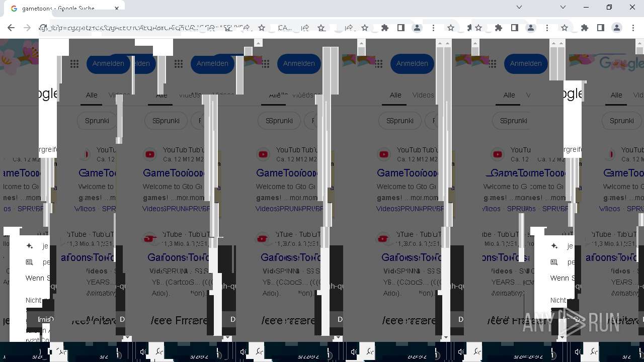The height and width of the screenshot is (362, 644).
Task: Close the Chrome window
Action: click(632, 8)
